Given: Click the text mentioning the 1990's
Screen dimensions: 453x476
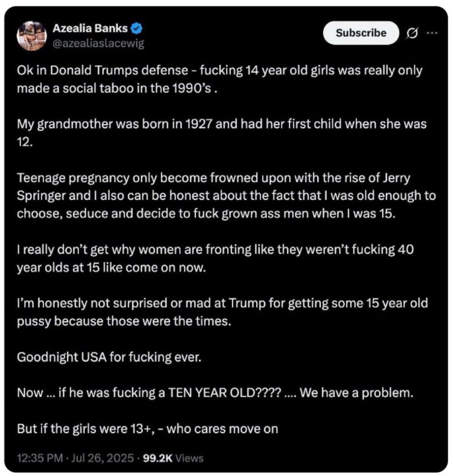Looking at the screenshot, I should point(117,88).
